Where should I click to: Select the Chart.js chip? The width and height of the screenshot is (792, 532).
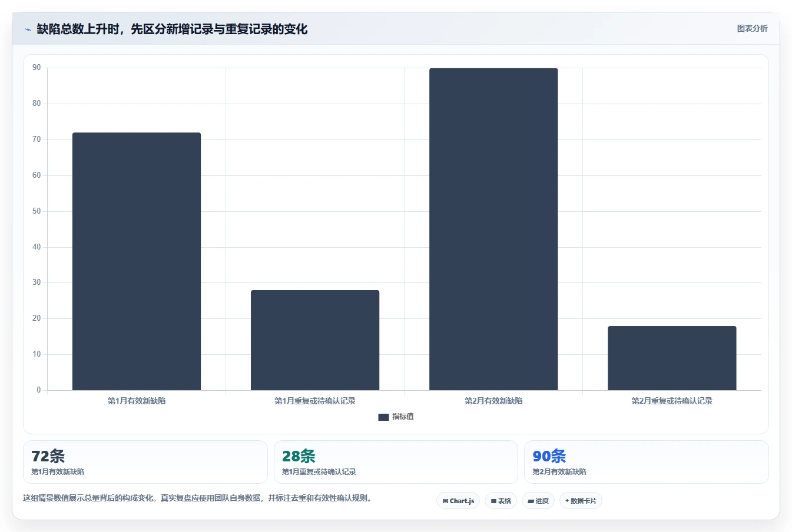pyautogui.click(x=458, y=501)
